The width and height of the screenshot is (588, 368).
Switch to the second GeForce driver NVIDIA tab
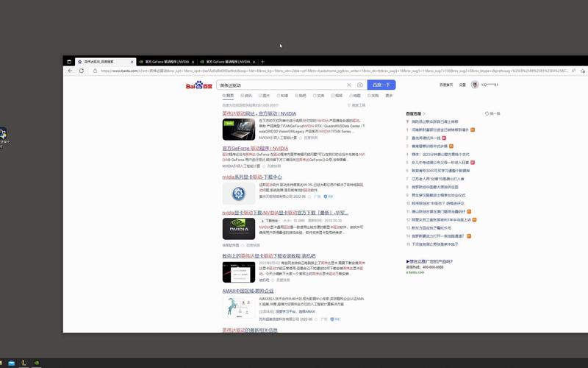click(167, 62)
